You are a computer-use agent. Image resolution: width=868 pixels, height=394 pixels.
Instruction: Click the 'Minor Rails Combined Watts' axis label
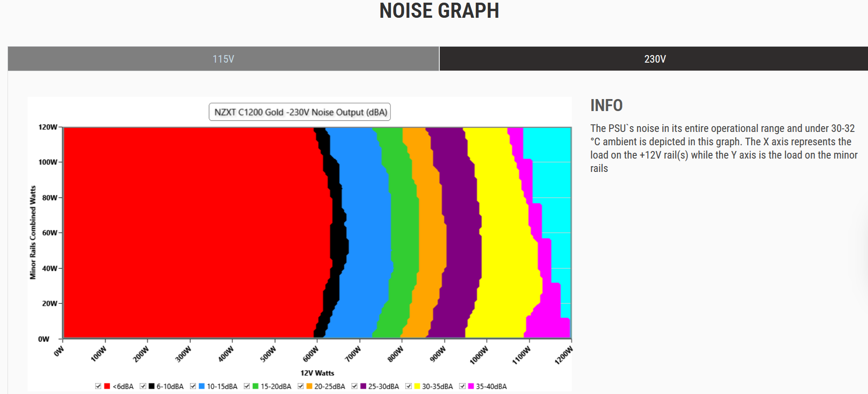[x=33, y=233]
